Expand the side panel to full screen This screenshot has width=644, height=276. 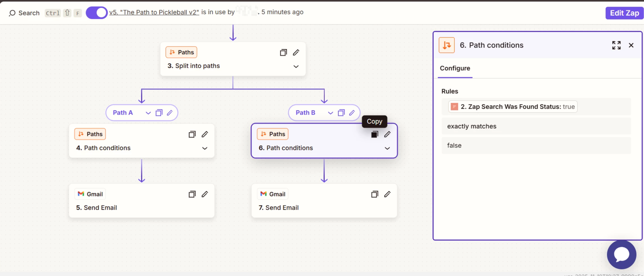pyautogui.click(x=616, y=45)
